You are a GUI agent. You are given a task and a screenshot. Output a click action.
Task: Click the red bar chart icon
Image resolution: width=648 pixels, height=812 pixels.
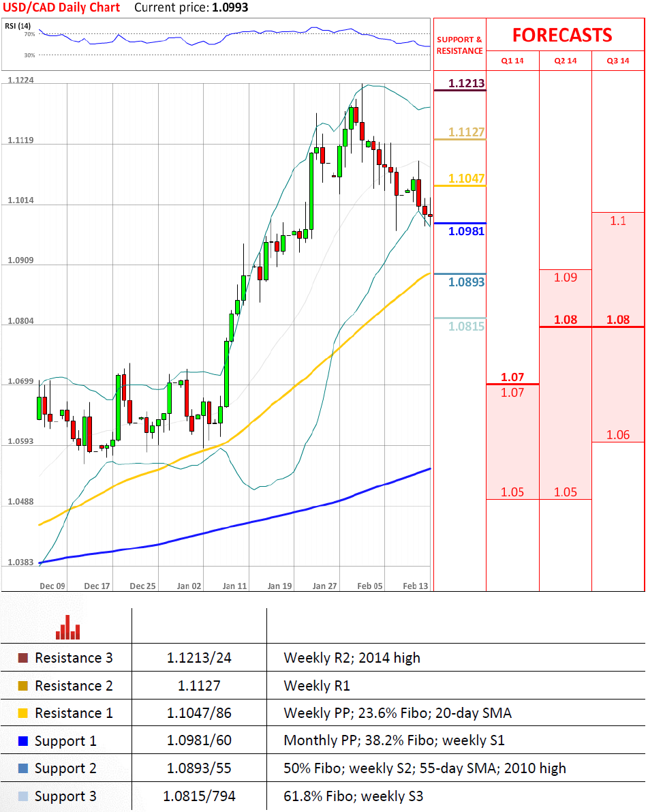tap(67, 628)
